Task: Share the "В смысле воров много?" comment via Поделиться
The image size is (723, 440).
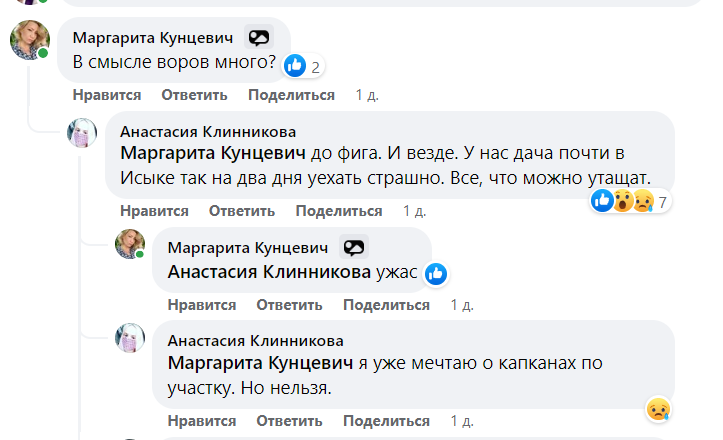Action: (291, 95)
